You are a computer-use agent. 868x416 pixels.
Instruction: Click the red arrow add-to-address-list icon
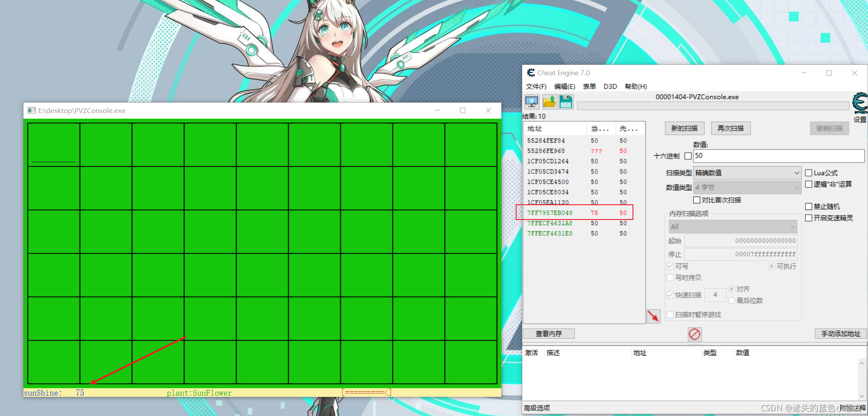pos(653,316)
